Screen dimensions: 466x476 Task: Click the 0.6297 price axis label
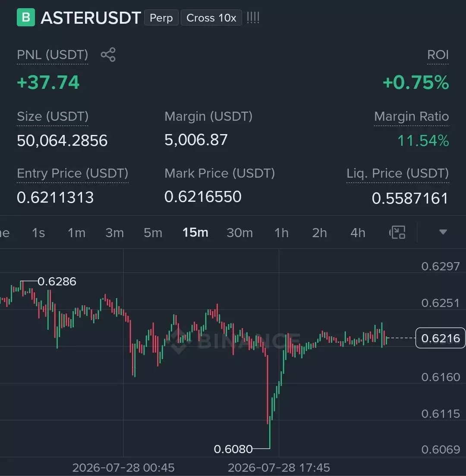[441, 266]
